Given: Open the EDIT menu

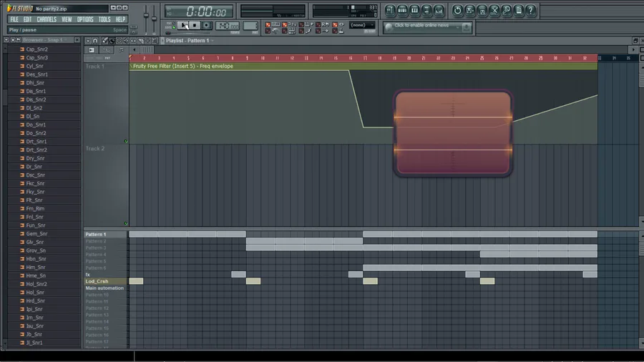Looking at the screenshot, I should point(27,19).
